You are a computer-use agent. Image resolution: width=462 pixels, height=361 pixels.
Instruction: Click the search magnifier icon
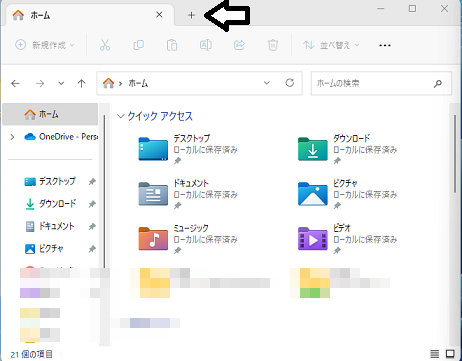tap(438, 83)
